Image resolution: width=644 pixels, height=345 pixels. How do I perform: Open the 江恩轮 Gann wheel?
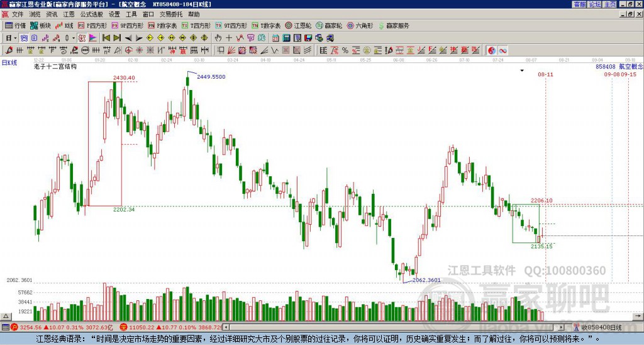[x=298, y=25]
